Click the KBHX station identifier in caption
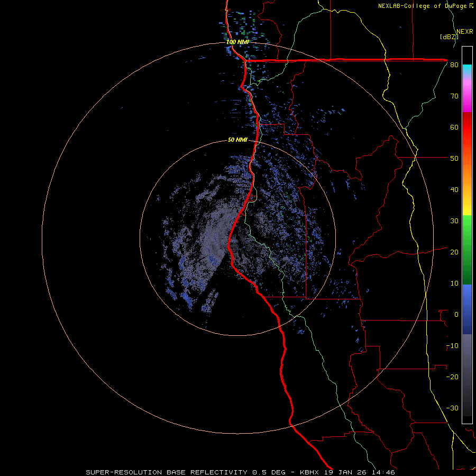 [310, 472]
